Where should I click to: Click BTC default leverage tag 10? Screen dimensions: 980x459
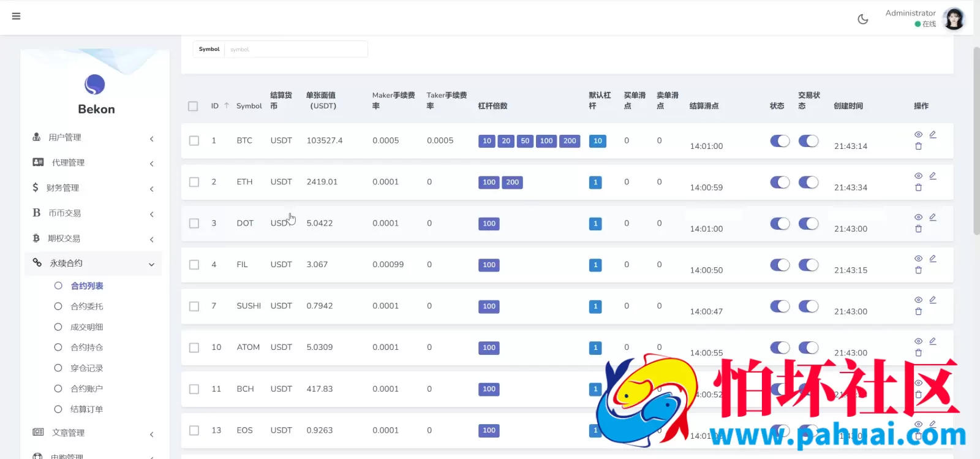(x=597, y=141)
